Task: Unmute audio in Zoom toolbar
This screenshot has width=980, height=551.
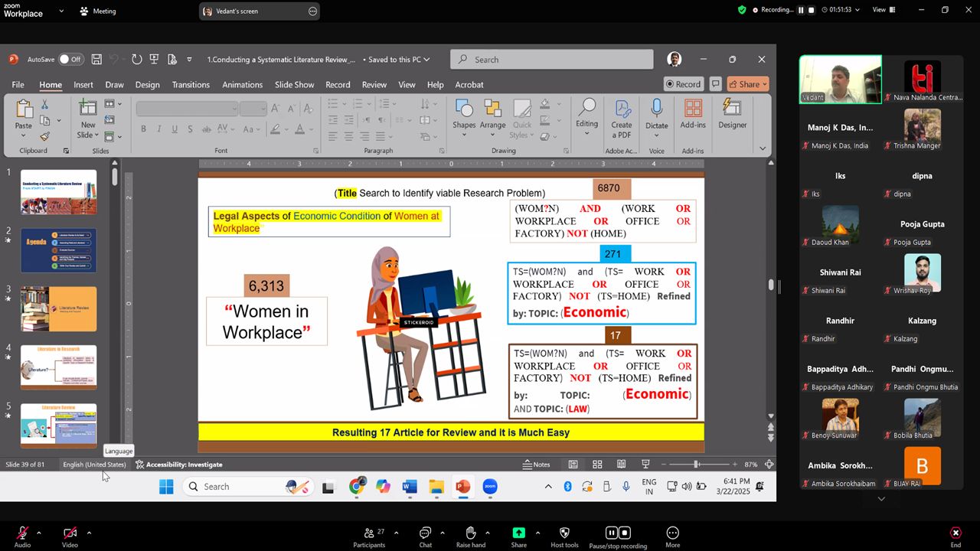Action: pos(22,533)
